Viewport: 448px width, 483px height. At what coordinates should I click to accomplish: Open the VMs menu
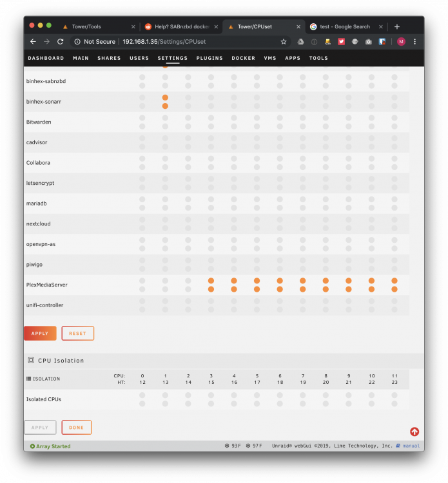click(x=270, y=58)
